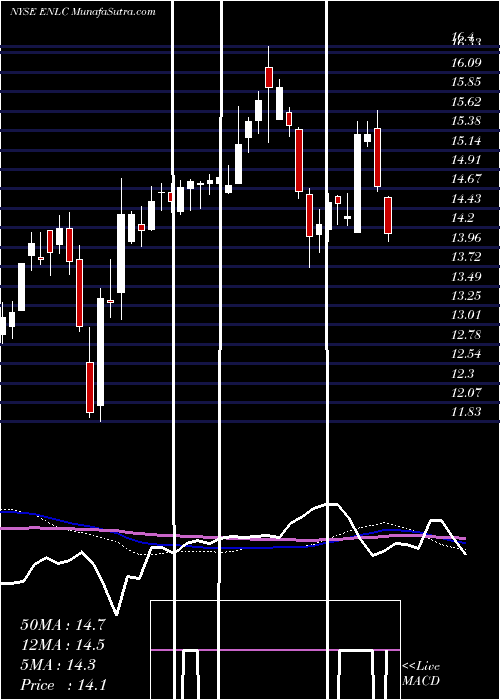Click the <<Live MACD label
This screenshot has width=500, height=700.
[421, 674]
